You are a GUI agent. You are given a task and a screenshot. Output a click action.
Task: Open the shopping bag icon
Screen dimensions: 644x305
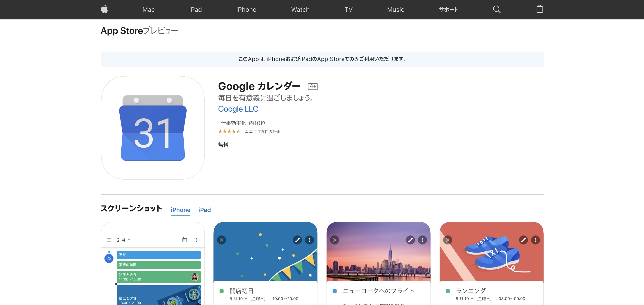coord(540,9)
